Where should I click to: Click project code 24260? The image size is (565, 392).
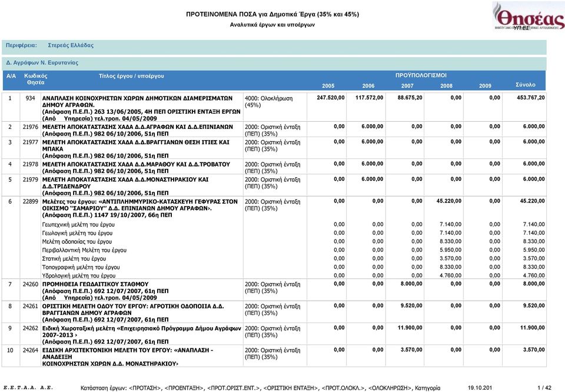coord(30,284)
